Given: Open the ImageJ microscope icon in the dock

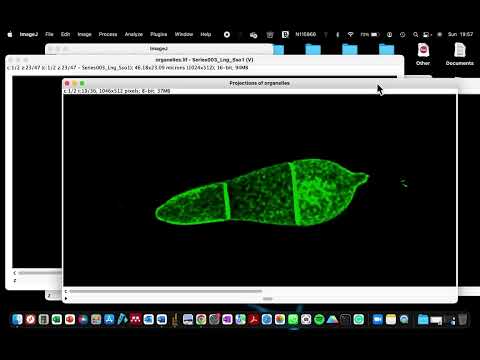Looking at the screenshot, I should pos(175,319).
